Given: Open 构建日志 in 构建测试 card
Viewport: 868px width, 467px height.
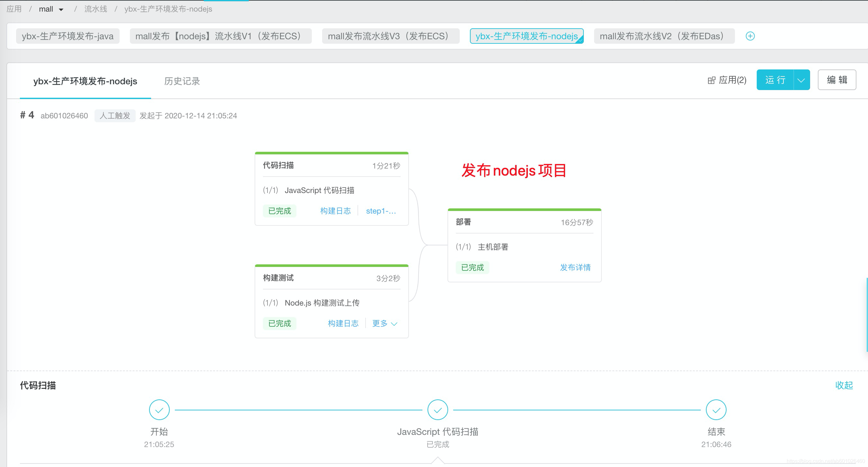Looking at the screenshot, I should [x=343, y=323].
